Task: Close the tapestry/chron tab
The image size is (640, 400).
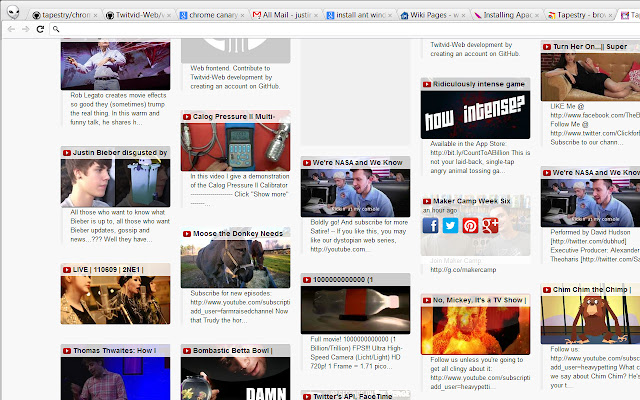Action: pos(95,15)
